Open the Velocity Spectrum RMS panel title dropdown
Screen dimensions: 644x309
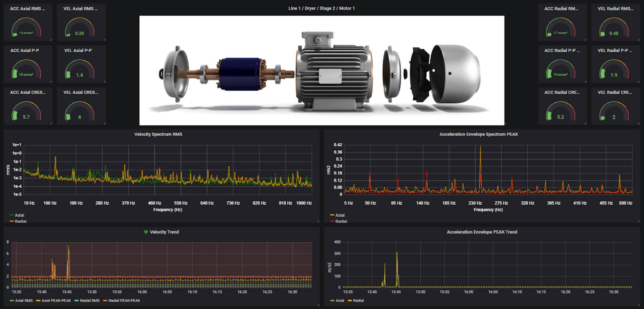[x=158, y=134]
